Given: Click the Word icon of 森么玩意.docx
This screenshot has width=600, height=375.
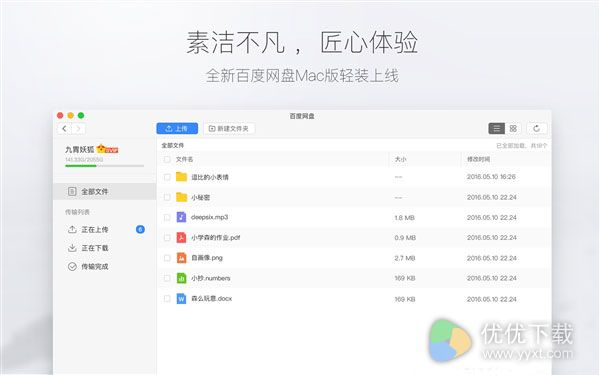Looking at the screenshot, I should (x=181, y=298).
